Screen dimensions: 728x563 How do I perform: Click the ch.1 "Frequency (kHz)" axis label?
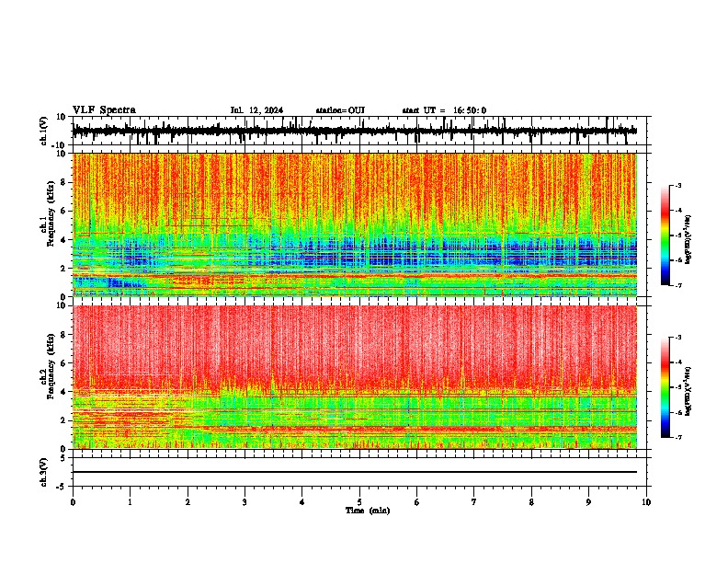pos(51,213)
